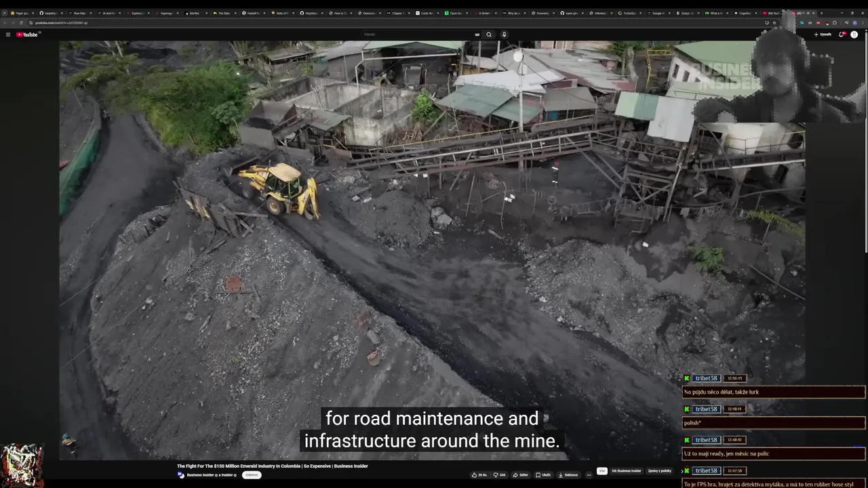
Task: Go back with browser back arrow
Action: [5, 22]
